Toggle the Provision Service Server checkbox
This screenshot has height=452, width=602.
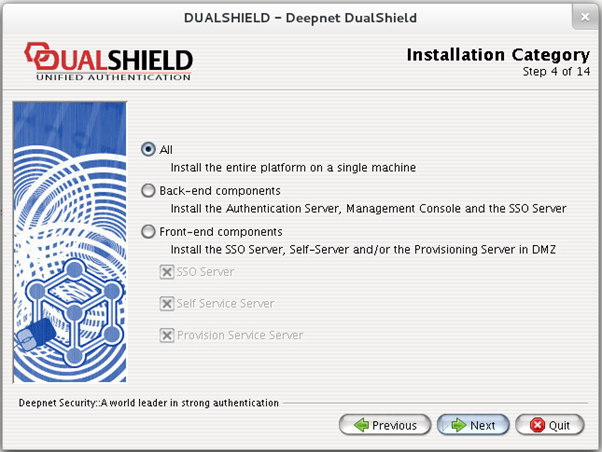click(x=167, y=335)
